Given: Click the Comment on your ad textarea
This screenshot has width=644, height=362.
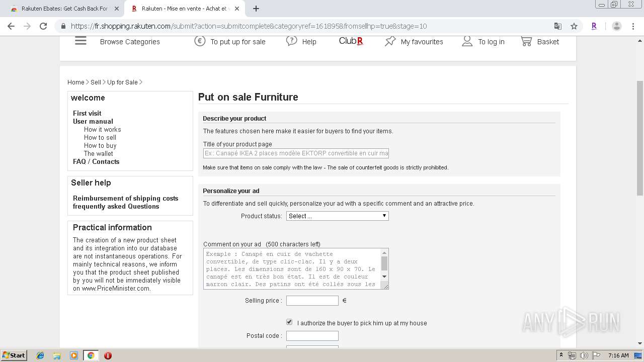Looking at the screenshot, I should click(296, 268).
